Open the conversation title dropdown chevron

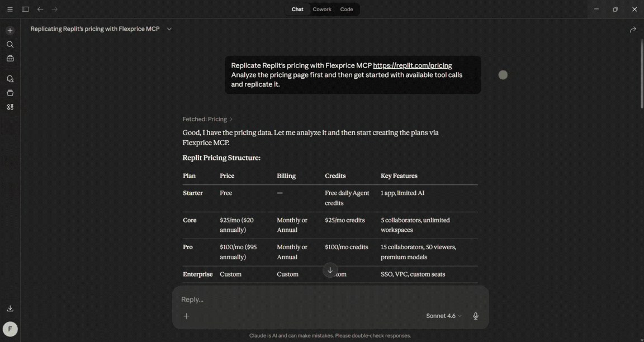169,28
